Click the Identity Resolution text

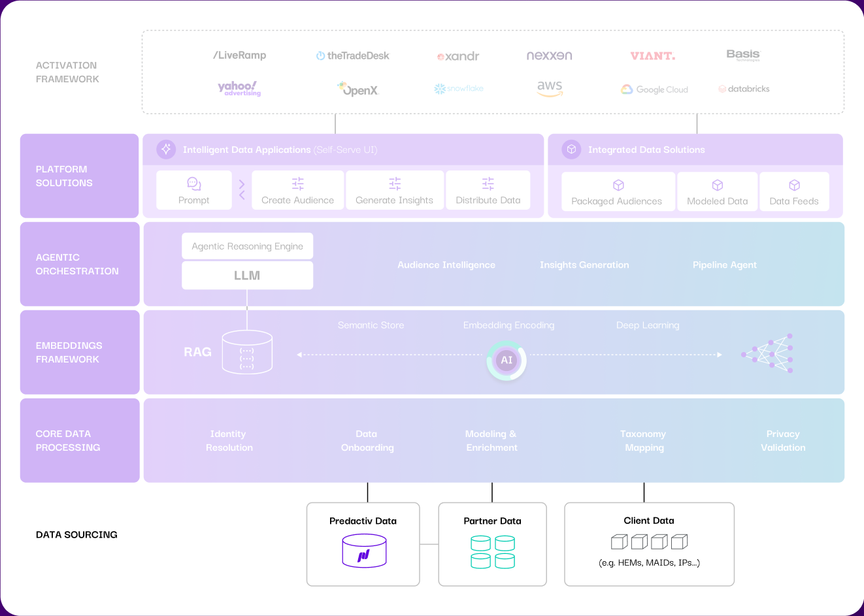tap(229, 440)
